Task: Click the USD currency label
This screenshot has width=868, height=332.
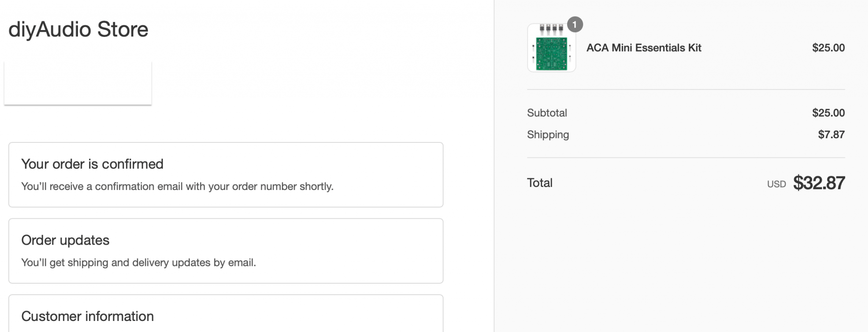Action: (x=776, y=184)
